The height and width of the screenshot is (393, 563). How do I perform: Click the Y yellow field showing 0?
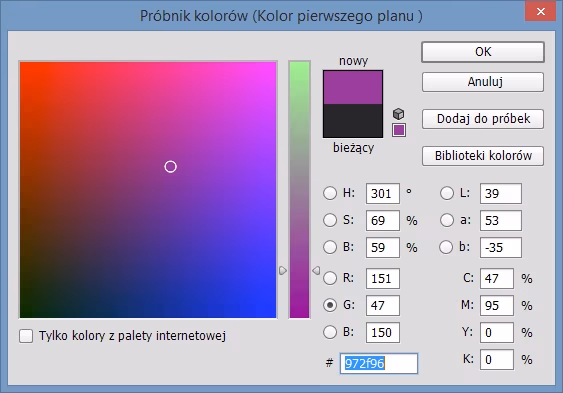tap(497, 332)
